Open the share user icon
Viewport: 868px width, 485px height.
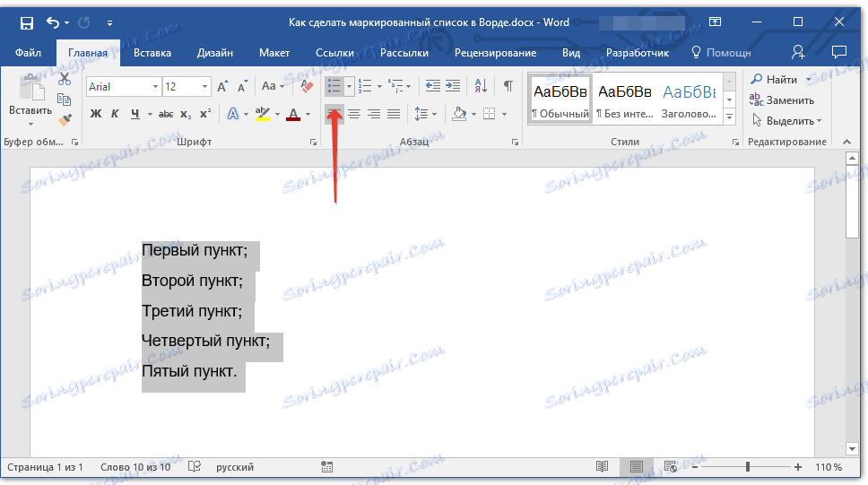point(798,52)
